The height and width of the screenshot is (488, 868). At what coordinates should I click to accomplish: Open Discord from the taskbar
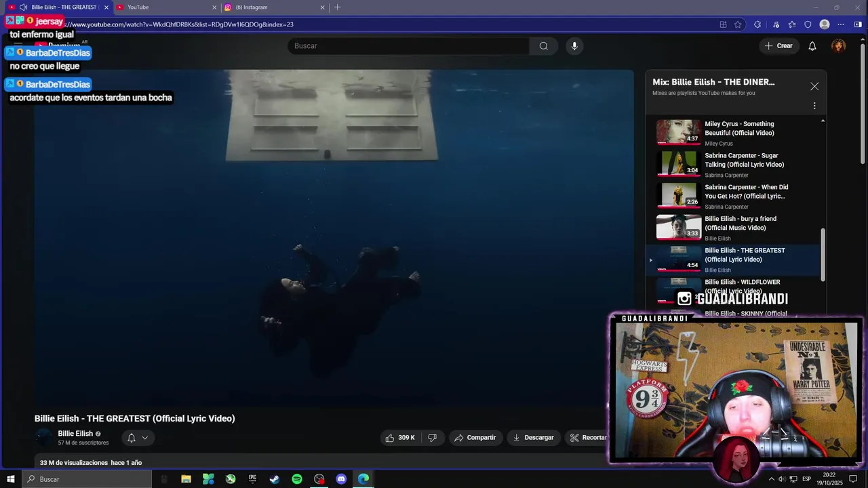pyautogui.click(x=341, y=479)
